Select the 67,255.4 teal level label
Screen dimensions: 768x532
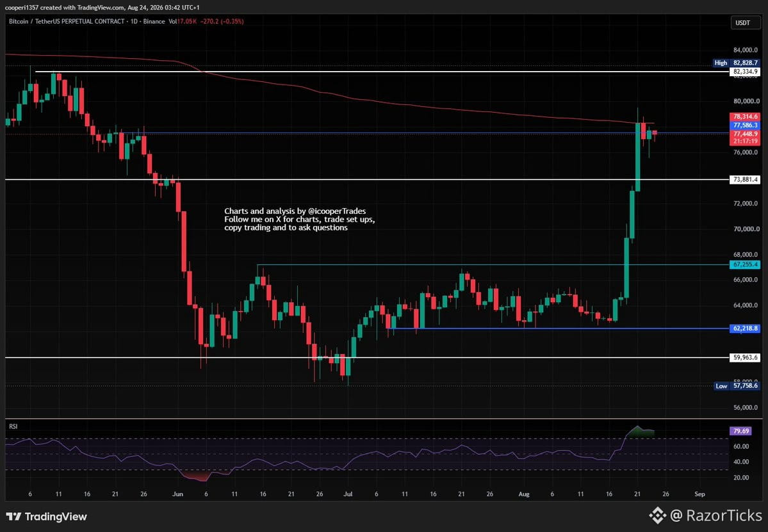(x=745, y=265)
